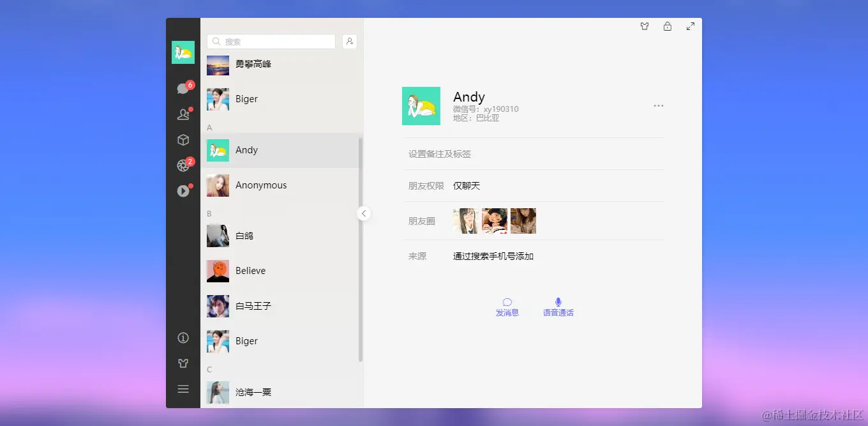Click the search input field

tap(271, 42)
